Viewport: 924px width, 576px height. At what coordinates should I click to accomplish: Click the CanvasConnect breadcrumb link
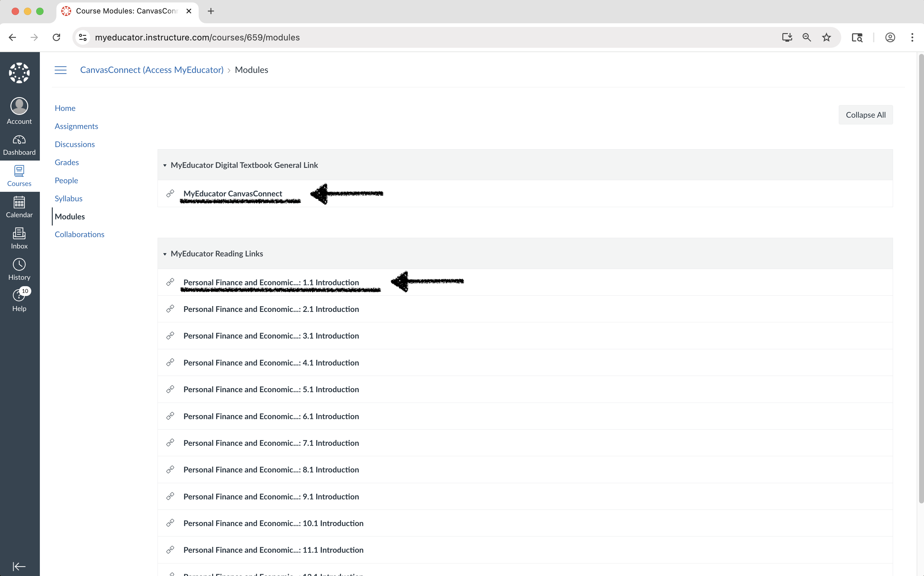(152, 70)
